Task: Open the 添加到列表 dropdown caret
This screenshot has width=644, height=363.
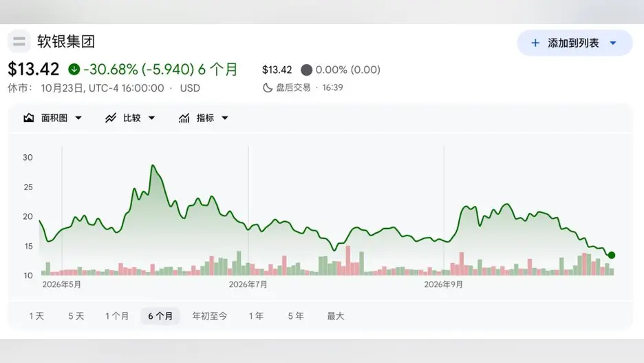Action: click(613, 43)
